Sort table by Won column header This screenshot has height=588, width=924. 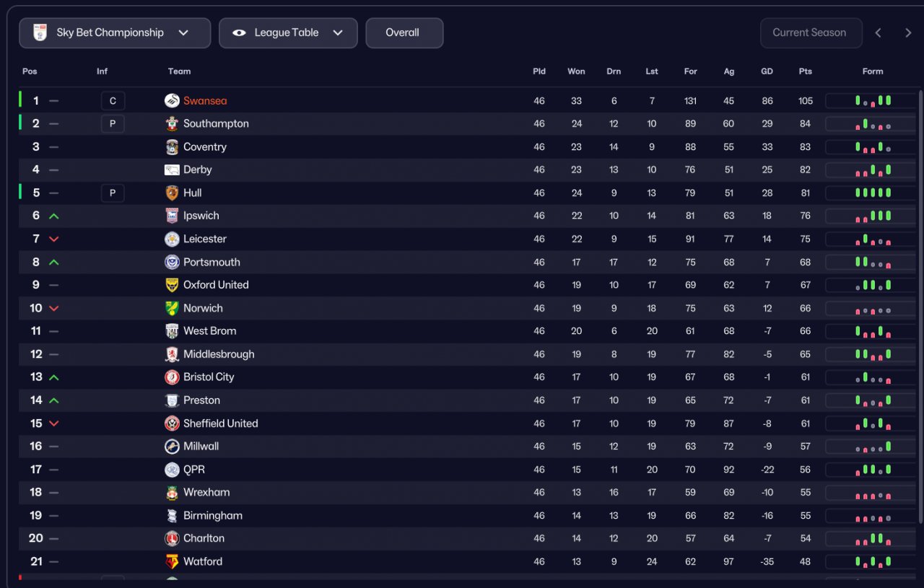pos(576,71)
